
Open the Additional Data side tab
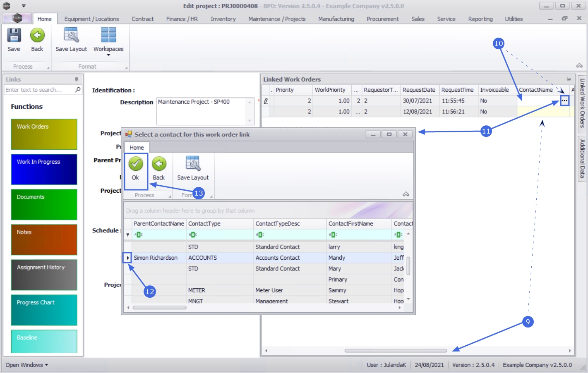click(x=582, y=158)
